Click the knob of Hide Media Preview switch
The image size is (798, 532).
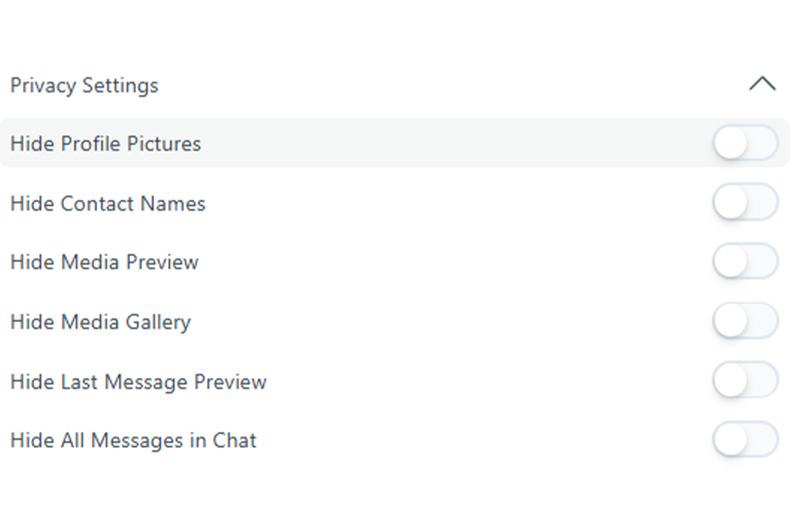[x=730, y=262]
